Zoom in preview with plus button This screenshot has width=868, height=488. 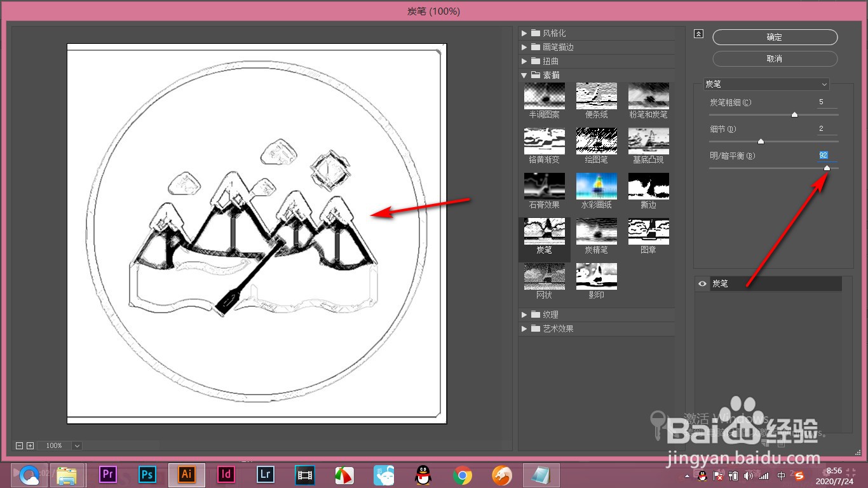click(x=30, y=446)
